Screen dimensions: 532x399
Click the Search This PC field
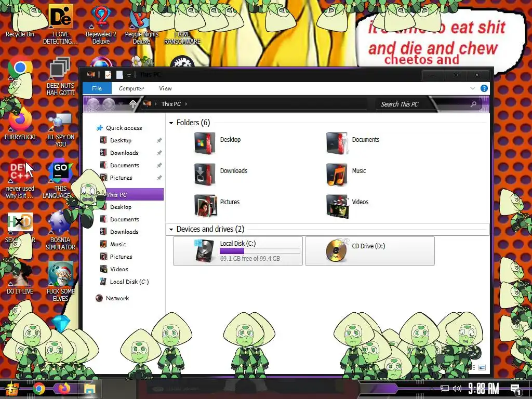point(429,104)
